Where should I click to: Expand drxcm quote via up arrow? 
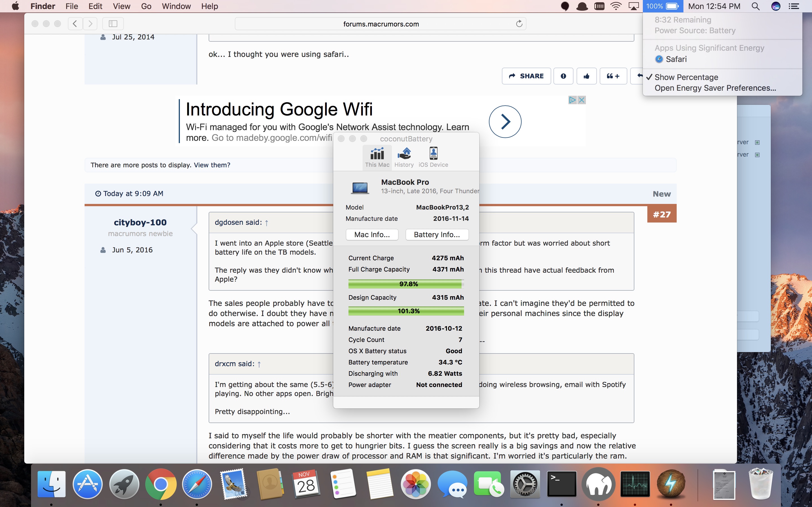coord(259,364)
